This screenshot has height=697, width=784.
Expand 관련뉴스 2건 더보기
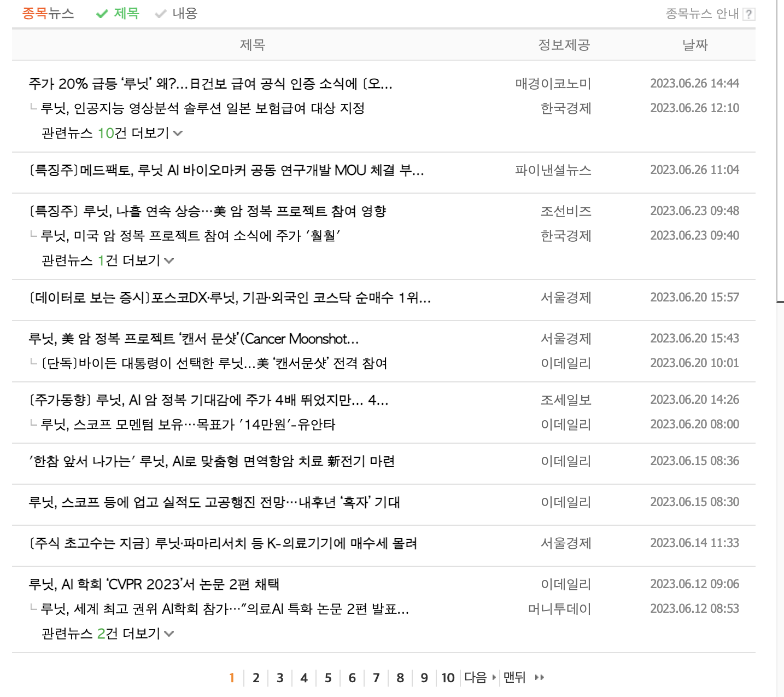tap(107, 634)
